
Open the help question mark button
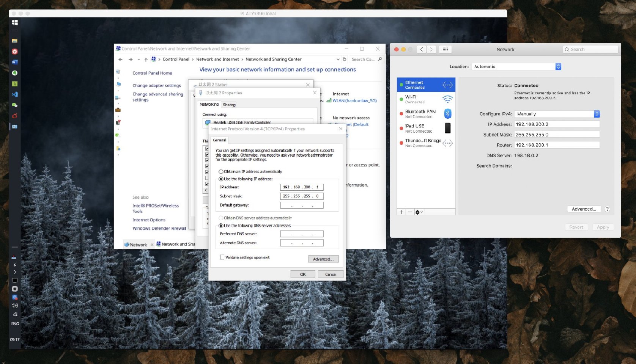coord(607,209)
